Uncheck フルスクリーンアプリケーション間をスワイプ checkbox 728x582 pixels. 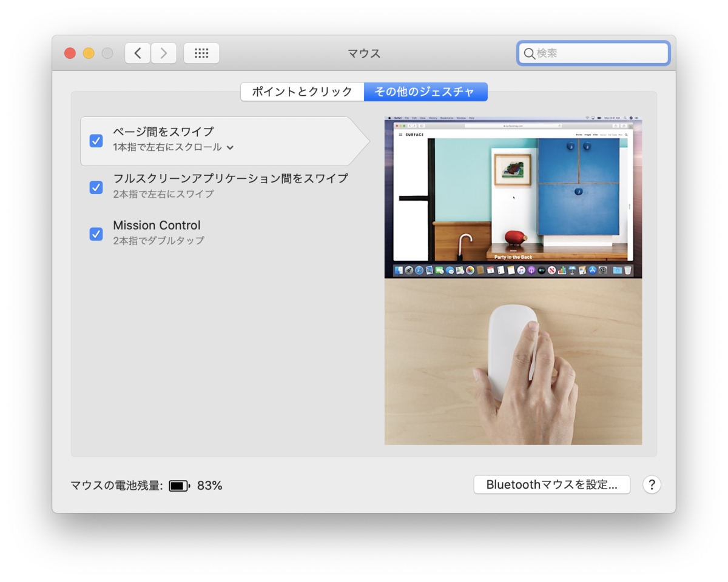click(96, 187)
